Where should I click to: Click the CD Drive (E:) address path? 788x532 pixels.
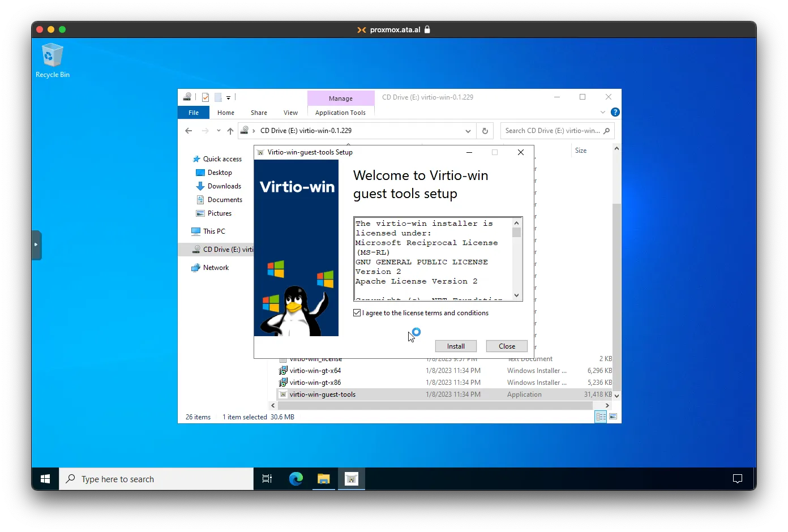(x=306, y=131)
